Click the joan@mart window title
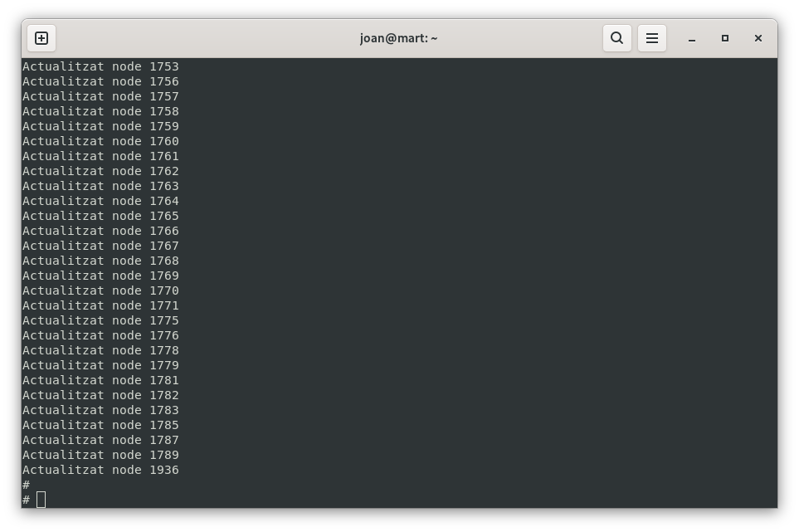 tap(398, 38)
